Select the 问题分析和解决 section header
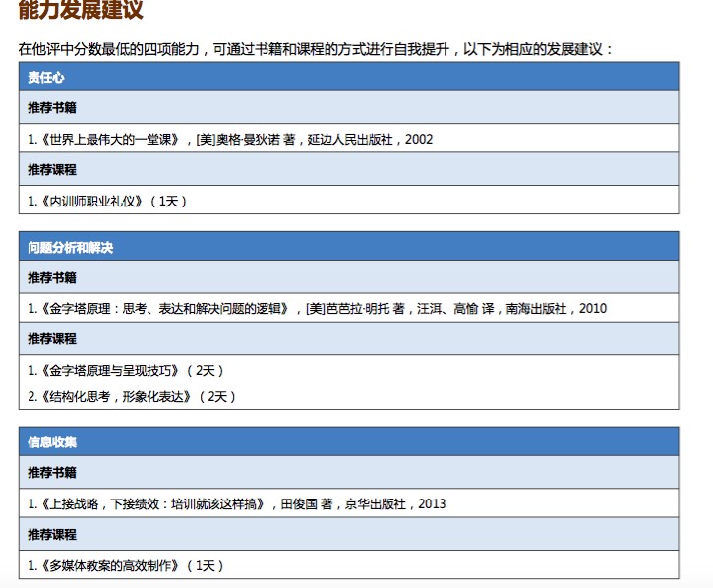 [x=70, y=247]
